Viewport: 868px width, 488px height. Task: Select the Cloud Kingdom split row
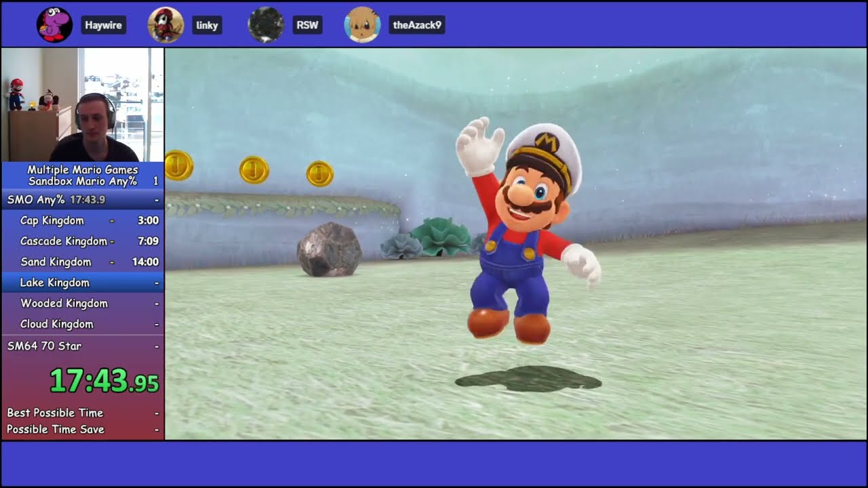(x=82, y=324)
